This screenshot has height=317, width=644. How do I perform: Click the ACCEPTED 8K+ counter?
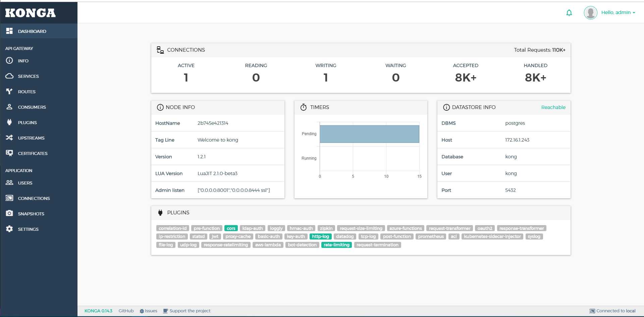tap(466, 77)
